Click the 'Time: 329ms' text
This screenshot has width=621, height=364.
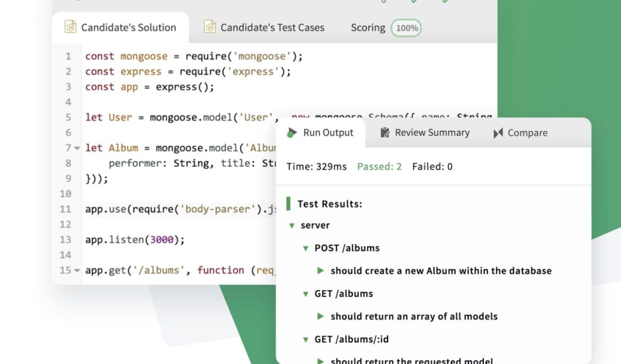[316, 166]
